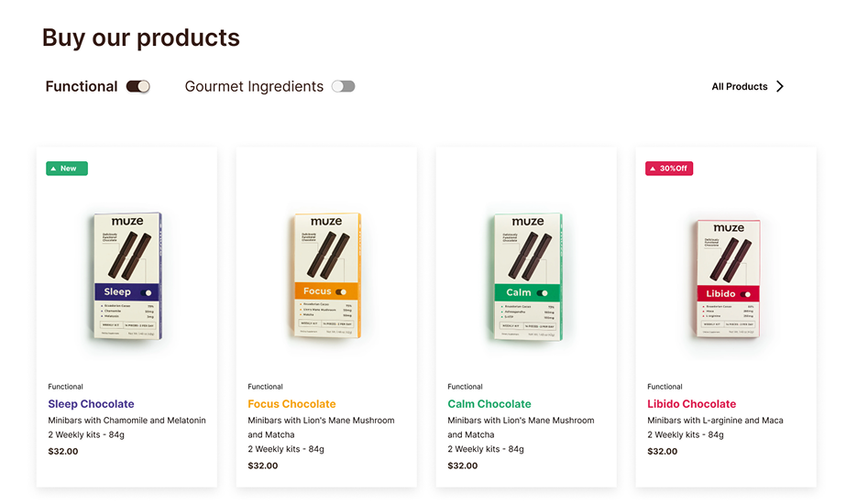Click the Functional filter label

(82, 87)
